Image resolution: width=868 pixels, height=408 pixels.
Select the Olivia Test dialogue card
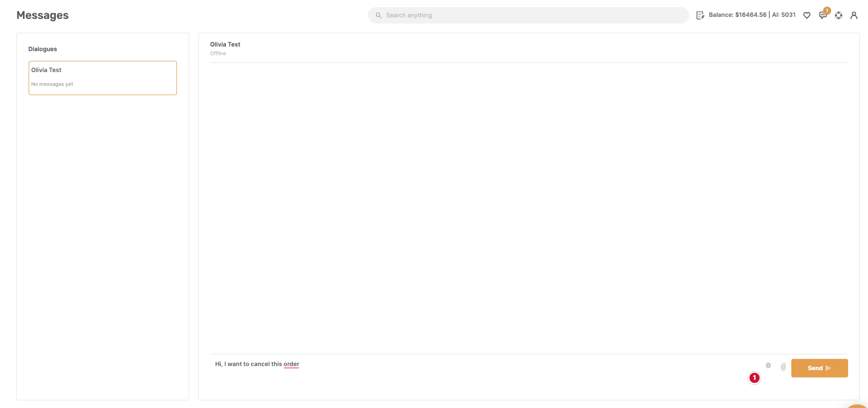click(x=103, y=78)
